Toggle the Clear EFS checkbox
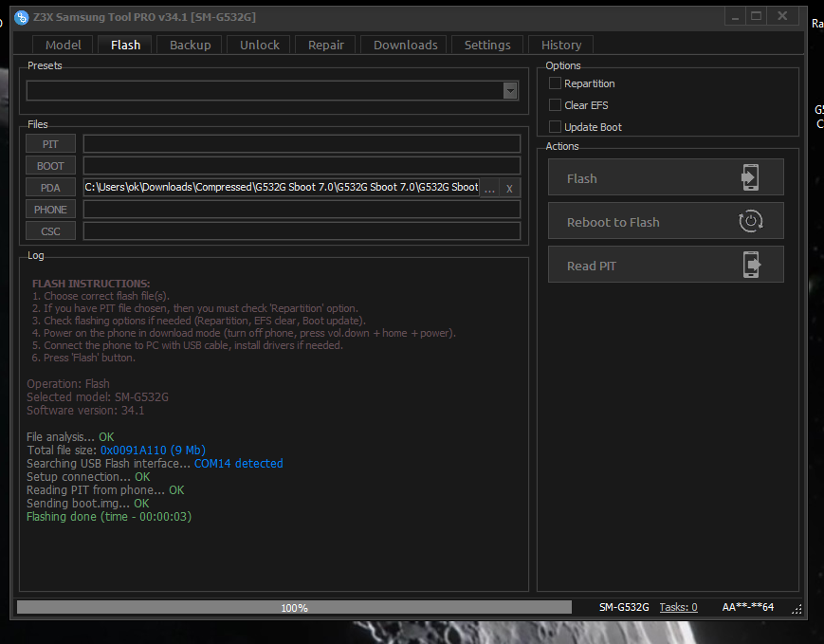The height and width of the screenshot is (644, 824). [555, 105]
